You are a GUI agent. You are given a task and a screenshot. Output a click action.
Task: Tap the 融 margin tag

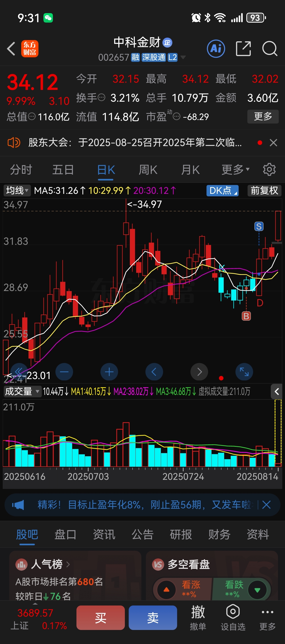pyautogui.click(x=135, y=58)
